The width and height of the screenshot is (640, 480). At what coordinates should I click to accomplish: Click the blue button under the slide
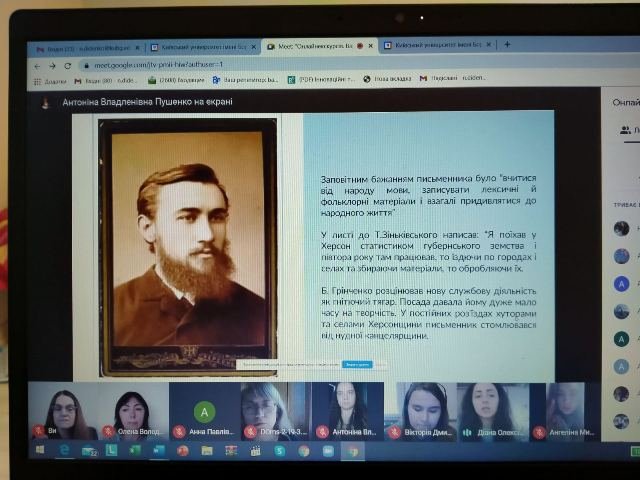[x=357, y=364]
